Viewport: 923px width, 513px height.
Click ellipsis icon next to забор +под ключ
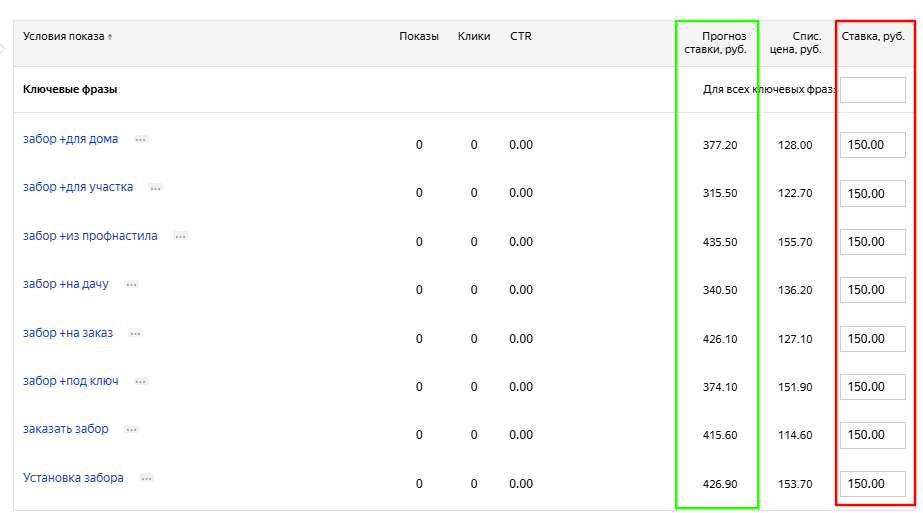[141, 382]
